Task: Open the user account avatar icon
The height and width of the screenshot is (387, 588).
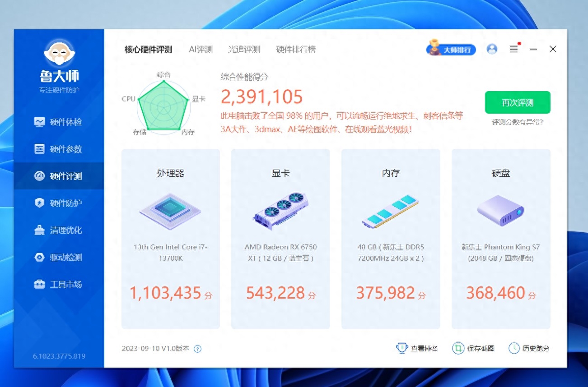Action: click(492, 49)
